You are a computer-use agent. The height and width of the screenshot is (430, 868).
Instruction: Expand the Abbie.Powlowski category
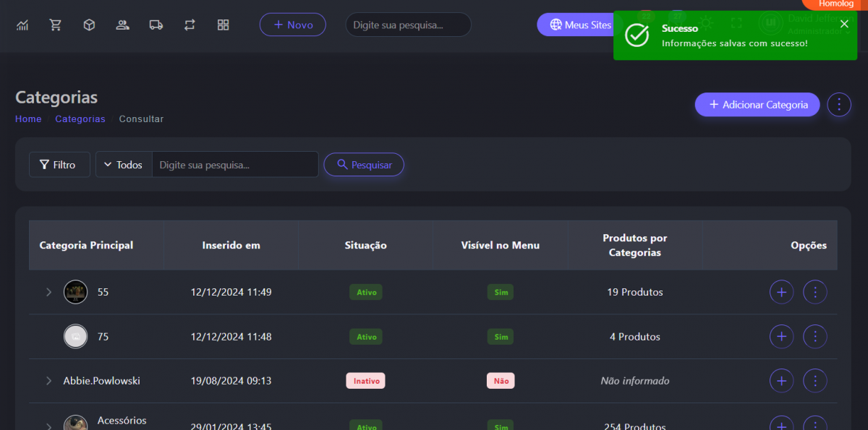48,381
